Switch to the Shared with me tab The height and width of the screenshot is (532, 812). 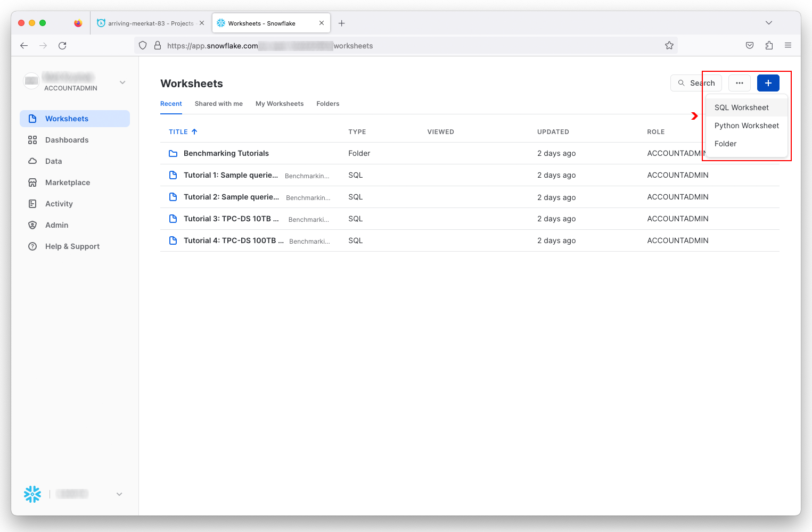point(218,104)
